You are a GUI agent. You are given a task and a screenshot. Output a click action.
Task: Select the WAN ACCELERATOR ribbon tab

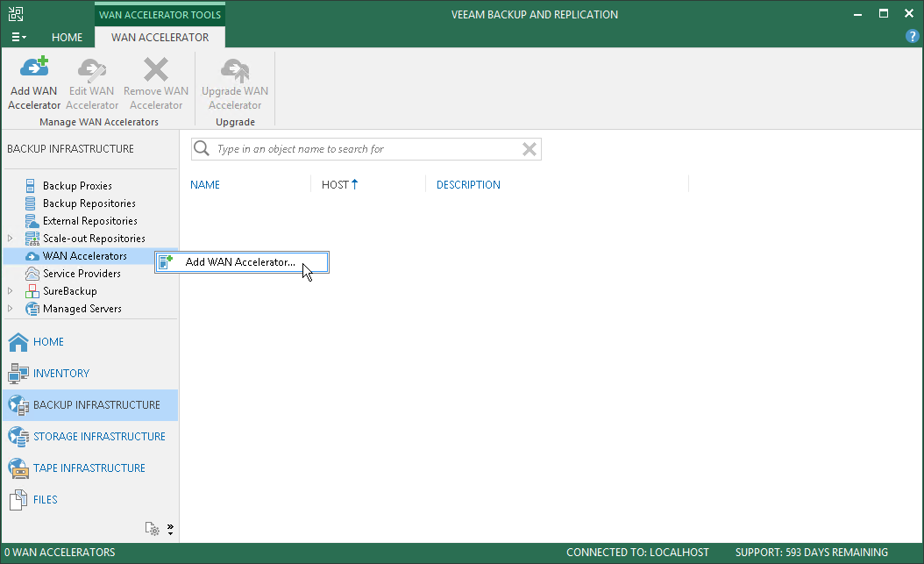pyautogui.click(x=160, y=37)
